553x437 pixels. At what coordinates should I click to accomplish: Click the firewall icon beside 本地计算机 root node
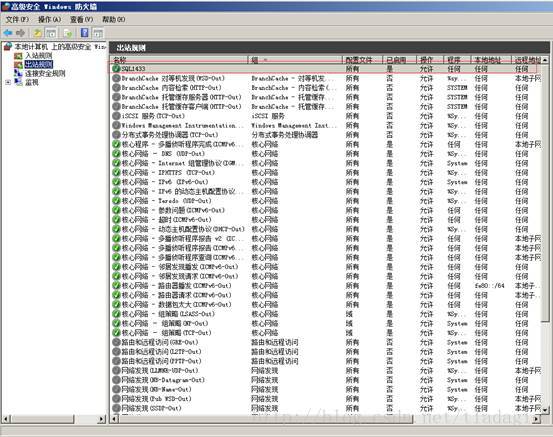click(x=8, y=47)
